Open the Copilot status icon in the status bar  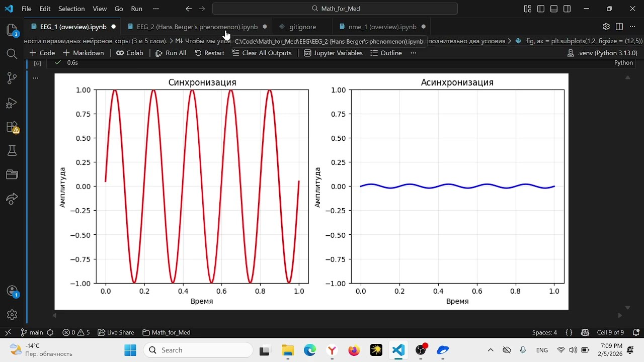pyautogui.click(x=585, y=332)
